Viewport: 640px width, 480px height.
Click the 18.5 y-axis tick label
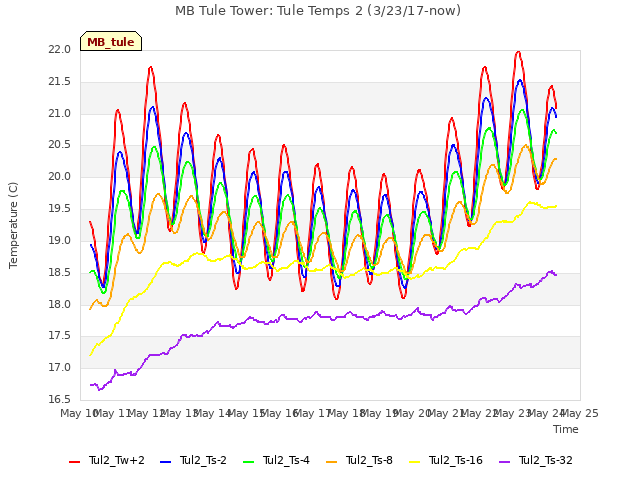60,272
